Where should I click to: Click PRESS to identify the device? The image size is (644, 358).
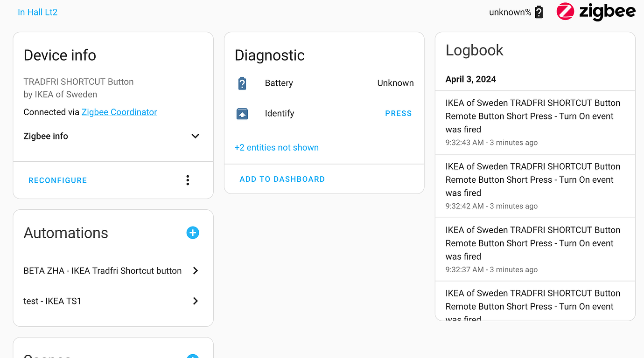(x=398, y=113)
